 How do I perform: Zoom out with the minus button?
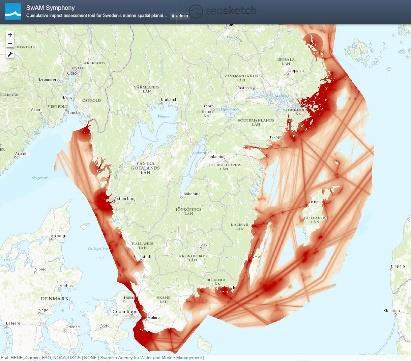pos(10,44)
